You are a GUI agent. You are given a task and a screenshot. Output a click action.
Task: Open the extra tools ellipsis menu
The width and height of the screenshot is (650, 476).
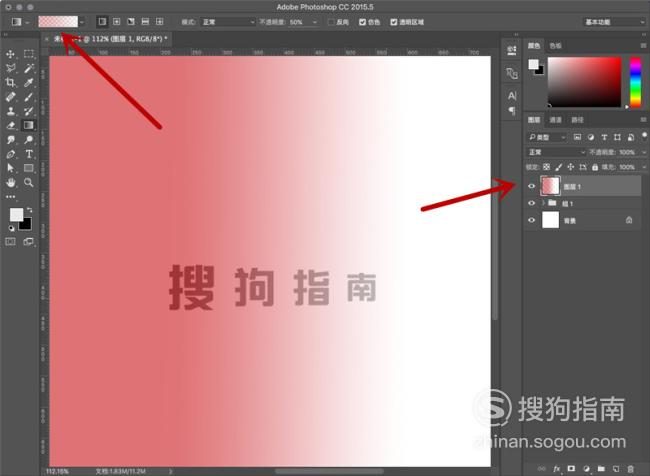point(10,197)
